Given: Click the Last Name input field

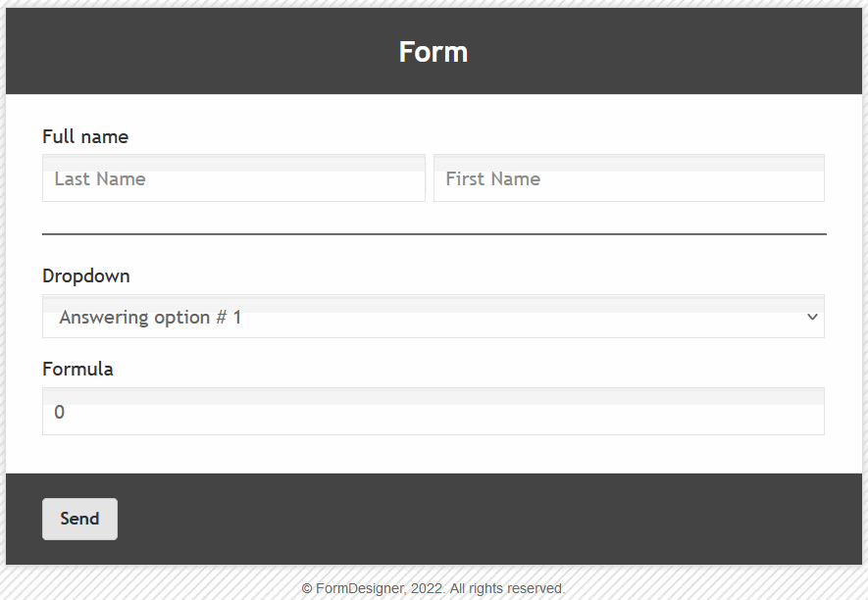Looking at the screenshot, I should click(233, 179).
